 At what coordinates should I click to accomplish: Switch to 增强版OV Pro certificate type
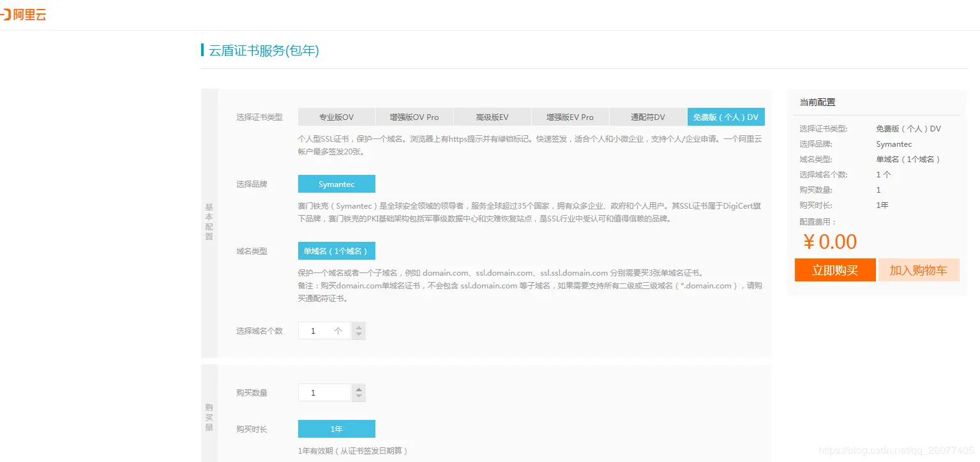point(414,117)
